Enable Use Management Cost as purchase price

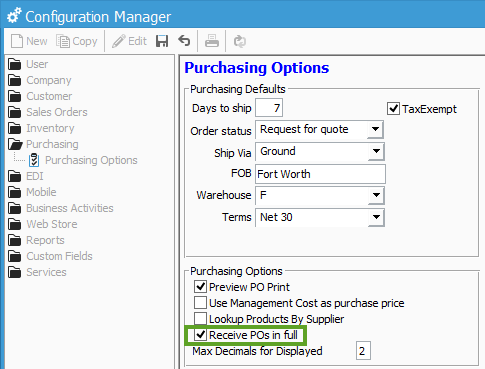coord(200,303)
